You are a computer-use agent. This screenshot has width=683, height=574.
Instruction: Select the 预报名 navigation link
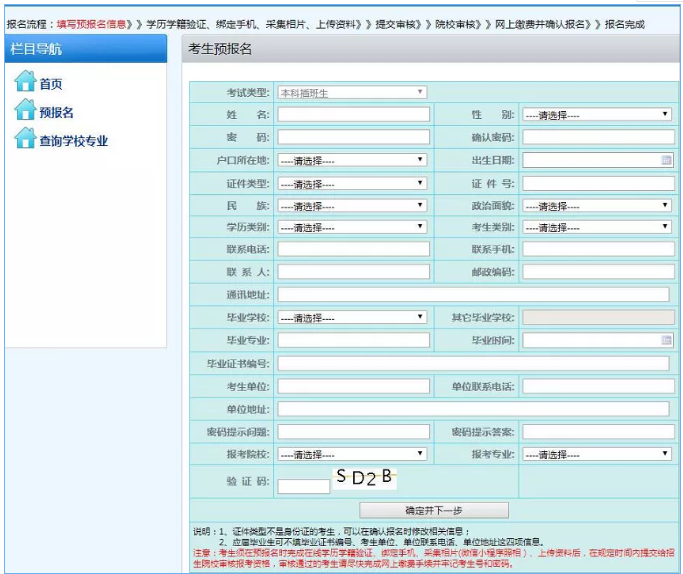pos(57,113)
